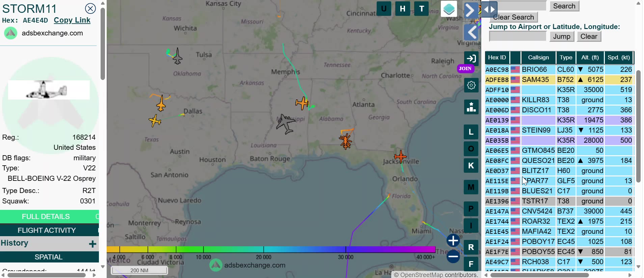Toggle the T tracks button
The height and width of the screenshot is (278, 644).
(x=422, y=9)
